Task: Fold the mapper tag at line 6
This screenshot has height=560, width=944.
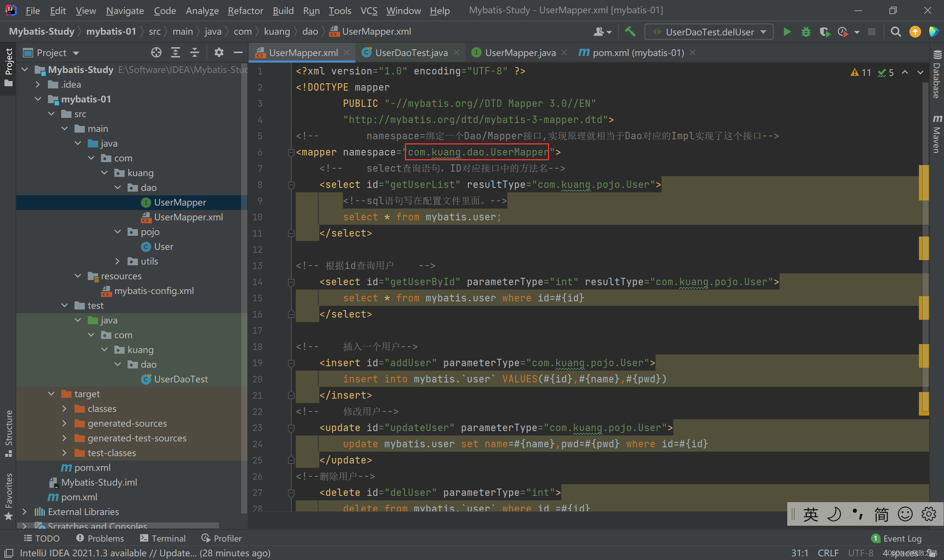Action: [x=291, y=153]
